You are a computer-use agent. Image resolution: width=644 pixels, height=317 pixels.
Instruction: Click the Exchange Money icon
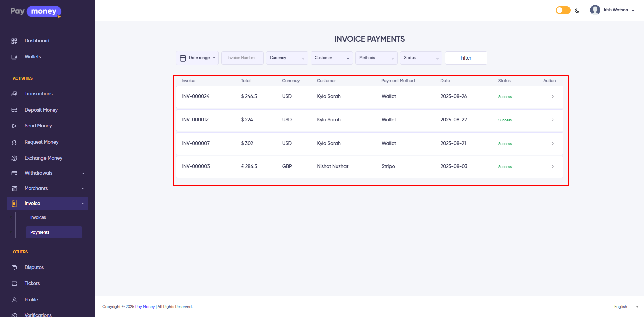[14, 158]
